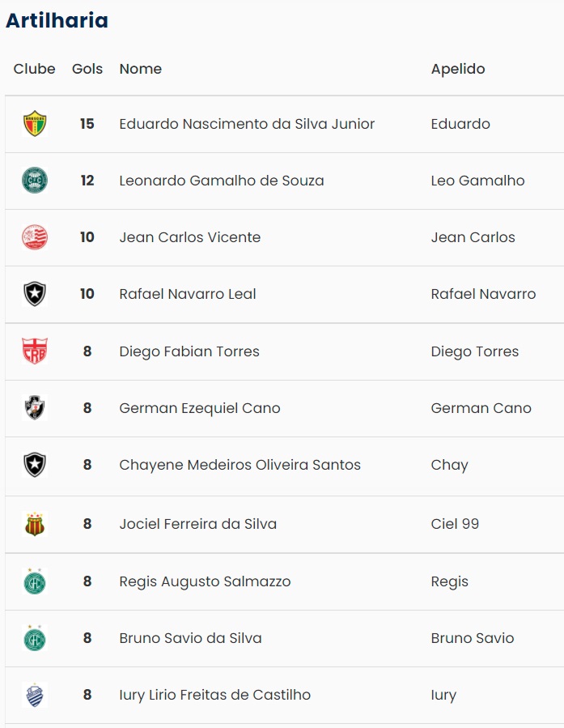Select the Náutico crest next to Jean Carlos

pos(35,237)
